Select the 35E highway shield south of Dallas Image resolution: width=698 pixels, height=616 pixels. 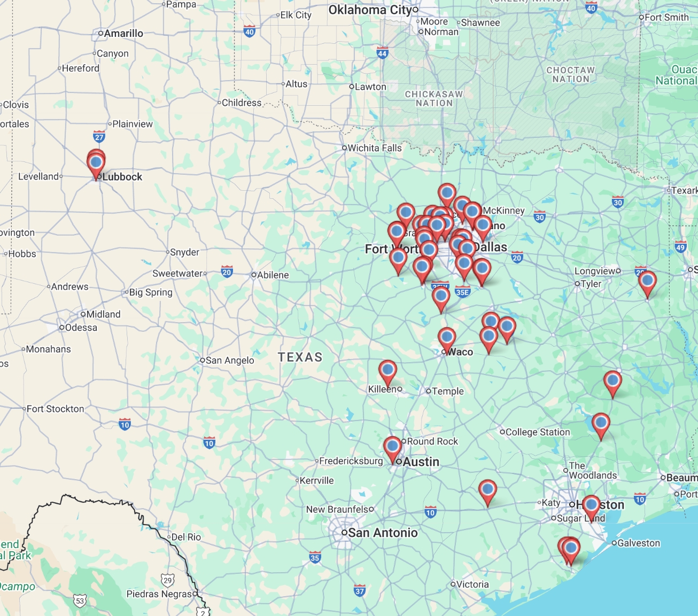pos(462,292)
